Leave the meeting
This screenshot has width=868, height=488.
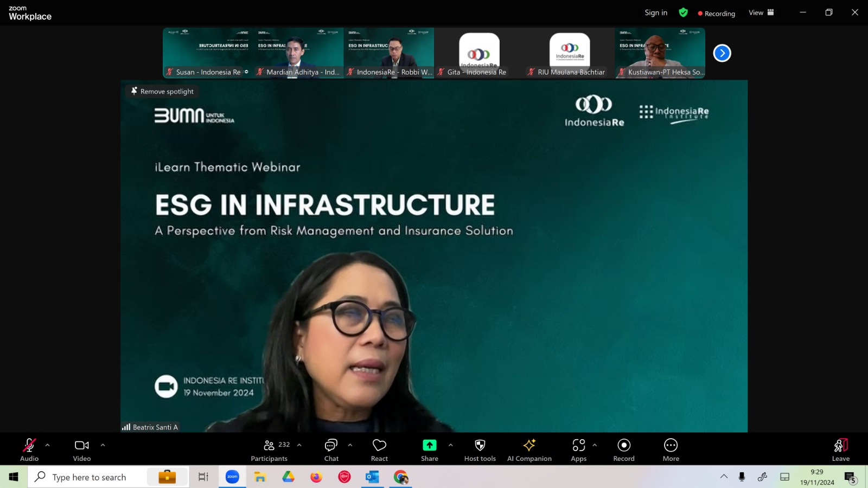coord(841,450)
